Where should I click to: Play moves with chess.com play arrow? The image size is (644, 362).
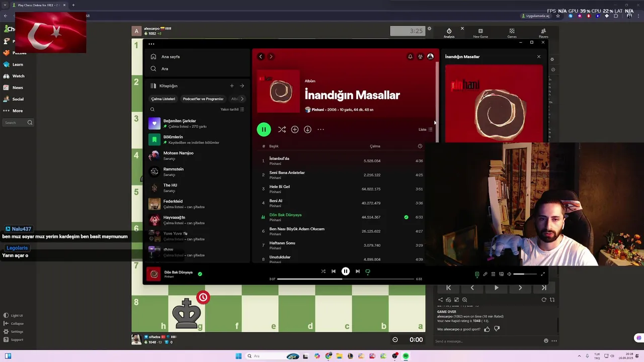pyautogui.click(x=496, y=288)
